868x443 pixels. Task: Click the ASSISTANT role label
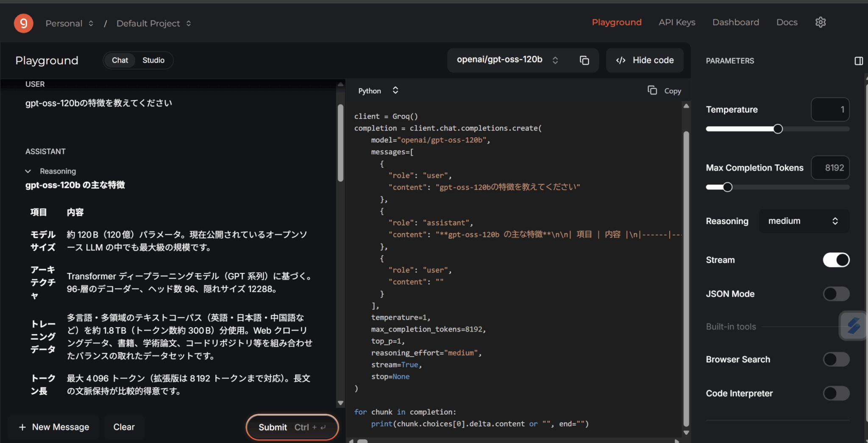point(45,152)
